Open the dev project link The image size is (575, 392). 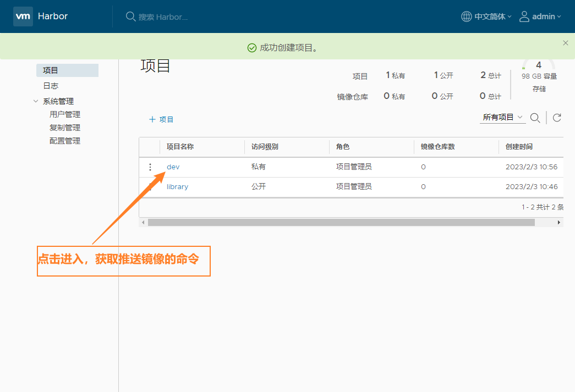[x=173, y=167]
